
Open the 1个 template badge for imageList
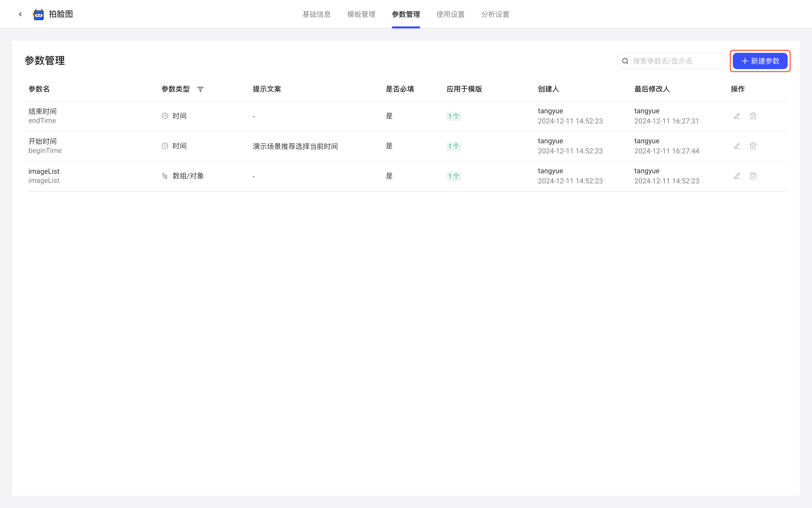pos(454,176)
